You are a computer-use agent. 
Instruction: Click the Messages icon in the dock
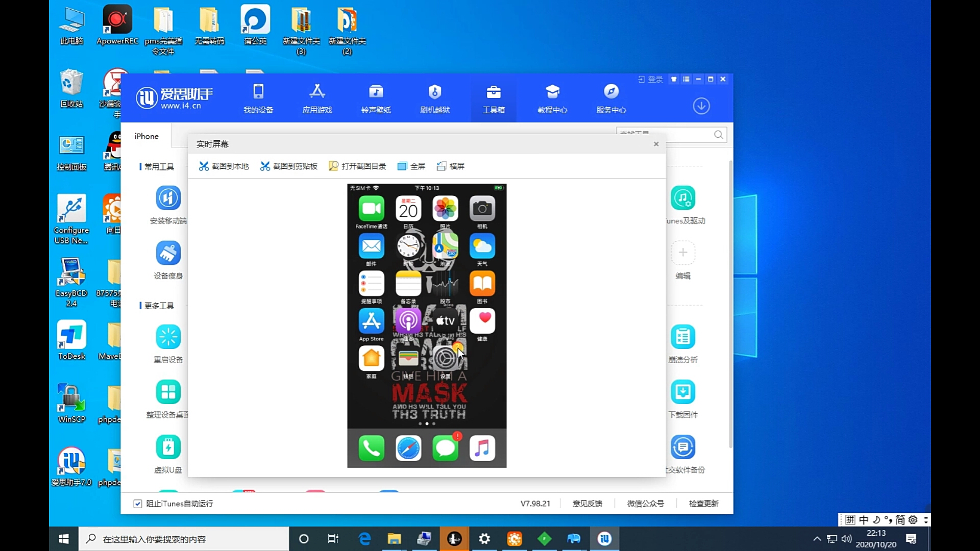445,448
